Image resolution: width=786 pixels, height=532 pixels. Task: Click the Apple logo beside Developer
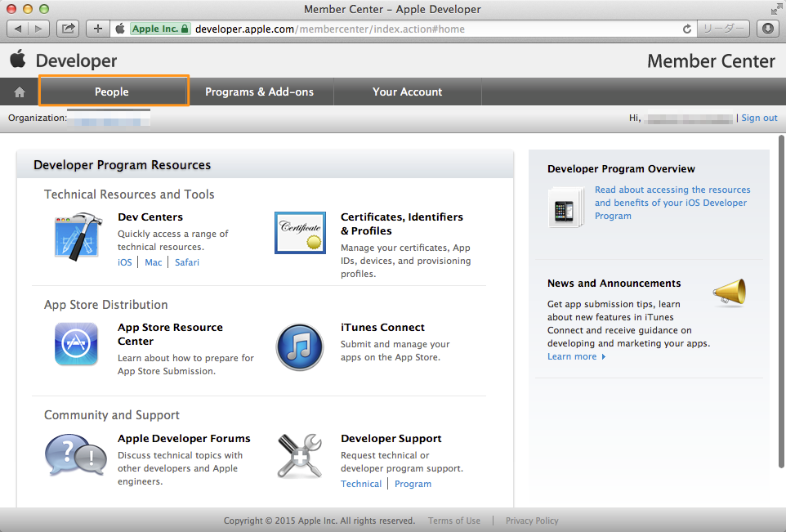[x=18, y=59]
